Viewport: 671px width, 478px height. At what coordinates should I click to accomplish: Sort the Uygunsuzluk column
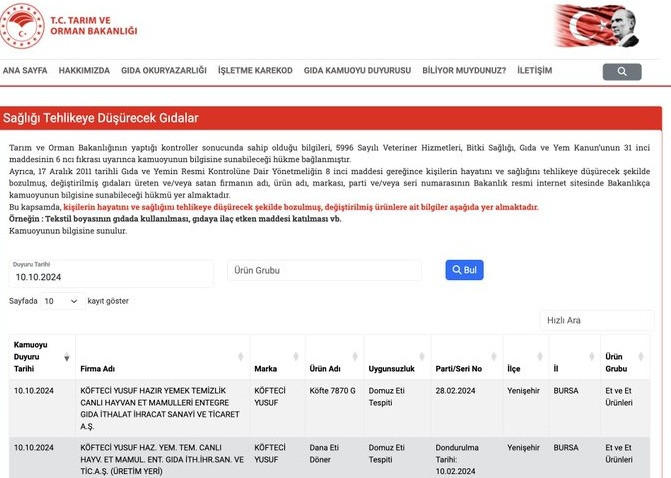(x=422, y=356)
